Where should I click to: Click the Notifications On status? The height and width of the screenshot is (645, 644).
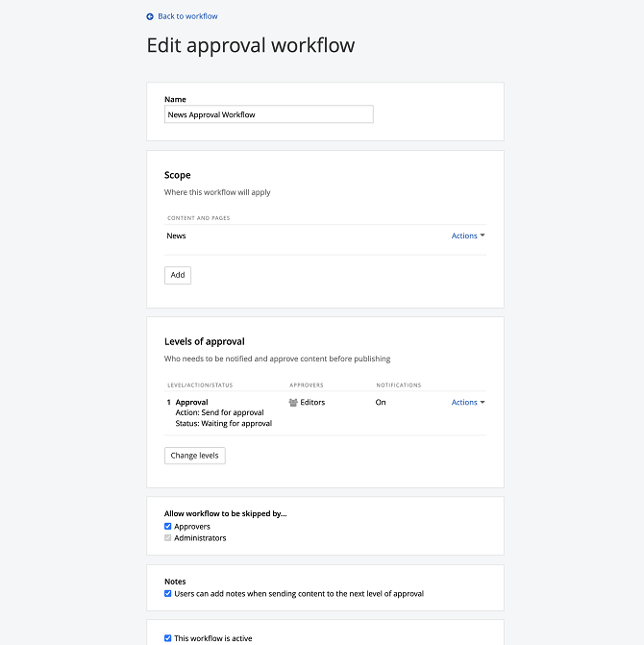[381, 403]
